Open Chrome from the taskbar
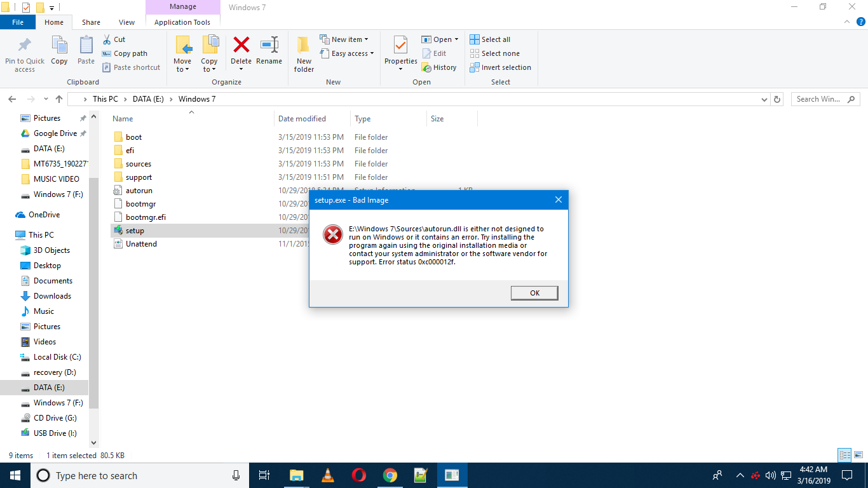The height and width of the screenshot is (488, 868). (x=390, y=475)
